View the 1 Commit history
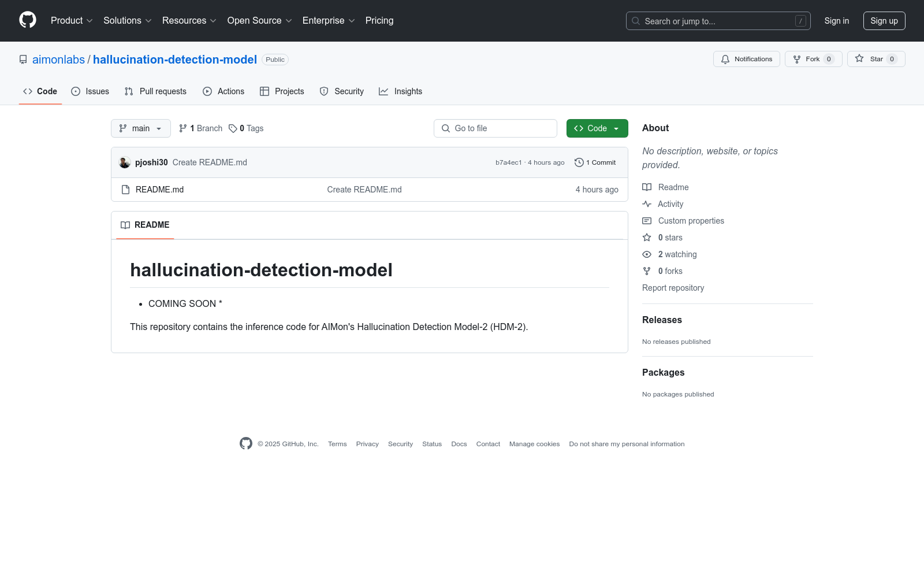The width and height of the screenshot is (924, 578). click(595, 162)
